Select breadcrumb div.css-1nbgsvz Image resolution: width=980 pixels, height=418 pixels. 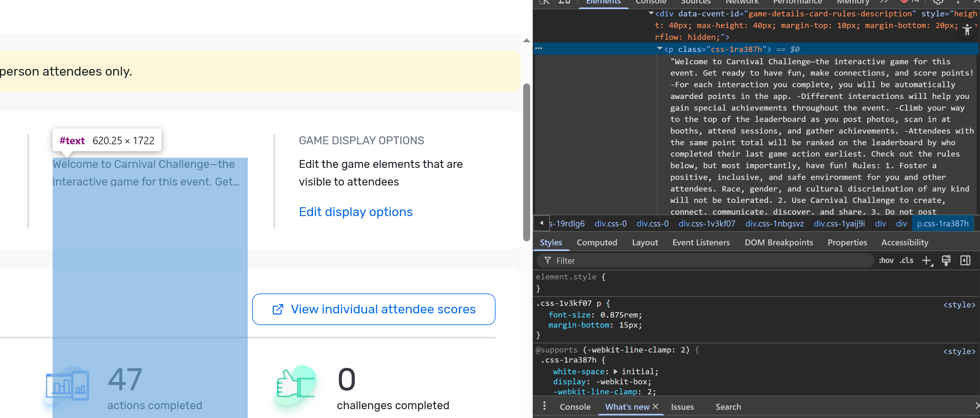[774, 223]
